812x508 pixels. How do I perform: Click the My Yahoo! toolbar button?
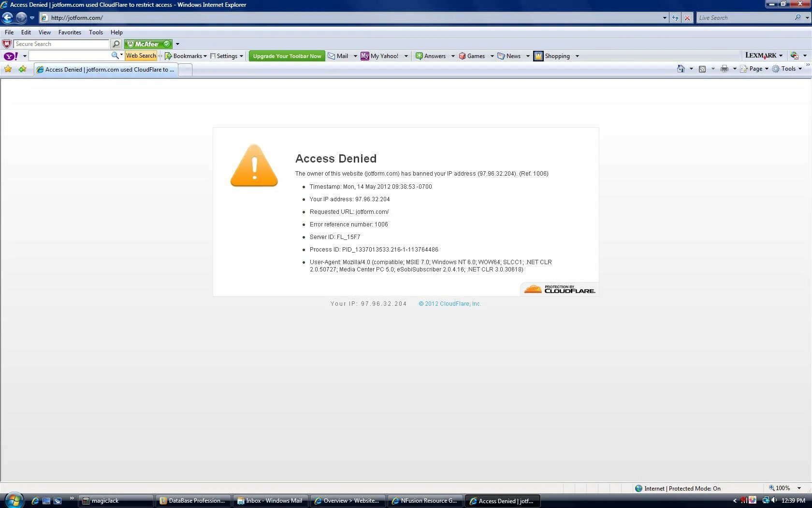coord(380,56)
